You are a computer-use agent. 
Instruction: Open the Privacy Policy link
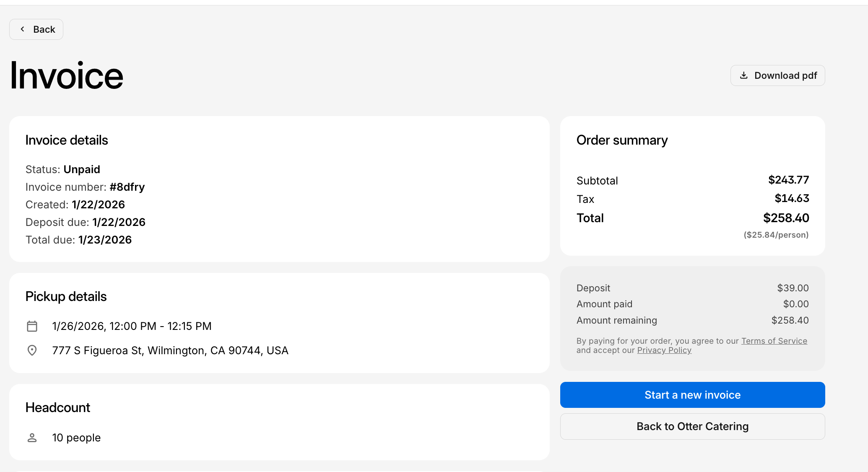(664, 350)
